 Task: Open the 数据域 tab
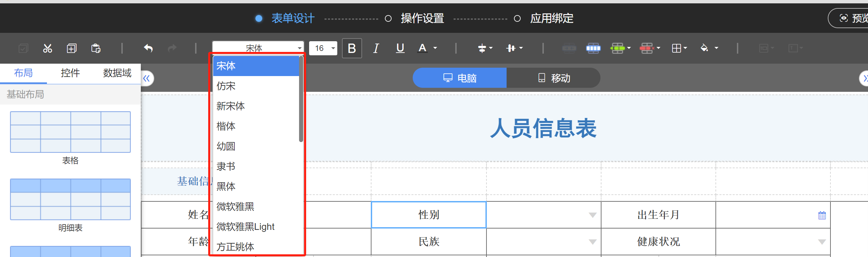117,73
